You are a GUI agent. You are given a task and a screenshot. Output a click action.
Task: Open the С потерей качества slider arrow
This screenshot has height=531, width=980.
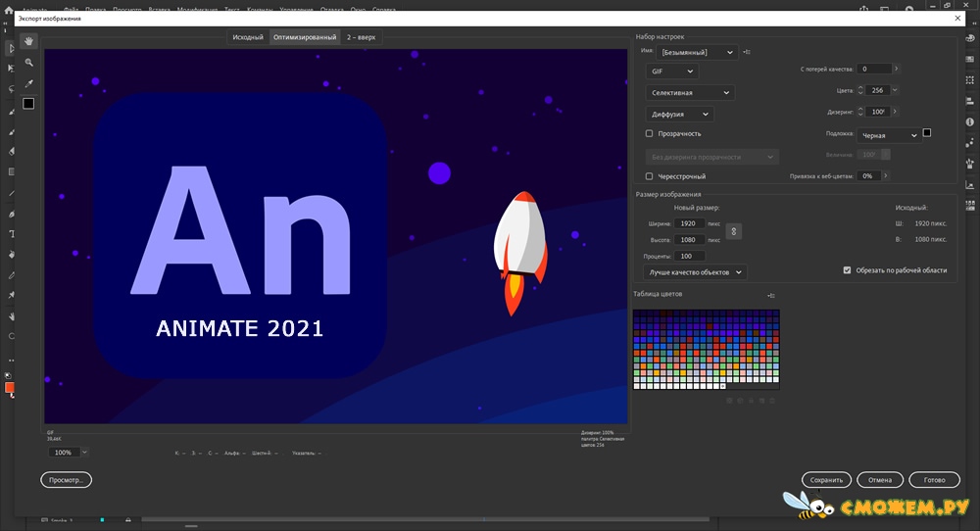coord(896,69)
